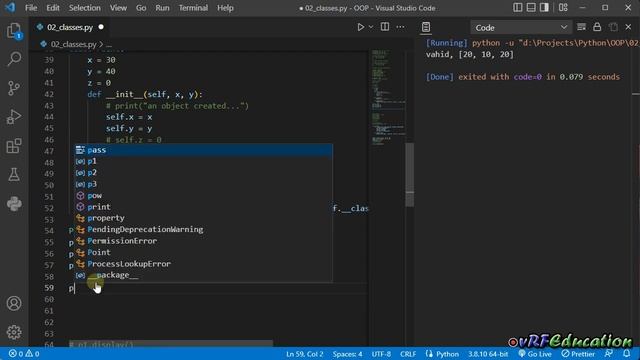Click the code minimap
Image resolution: width=640 pixels, height=360 pixels.
(387, 98)
